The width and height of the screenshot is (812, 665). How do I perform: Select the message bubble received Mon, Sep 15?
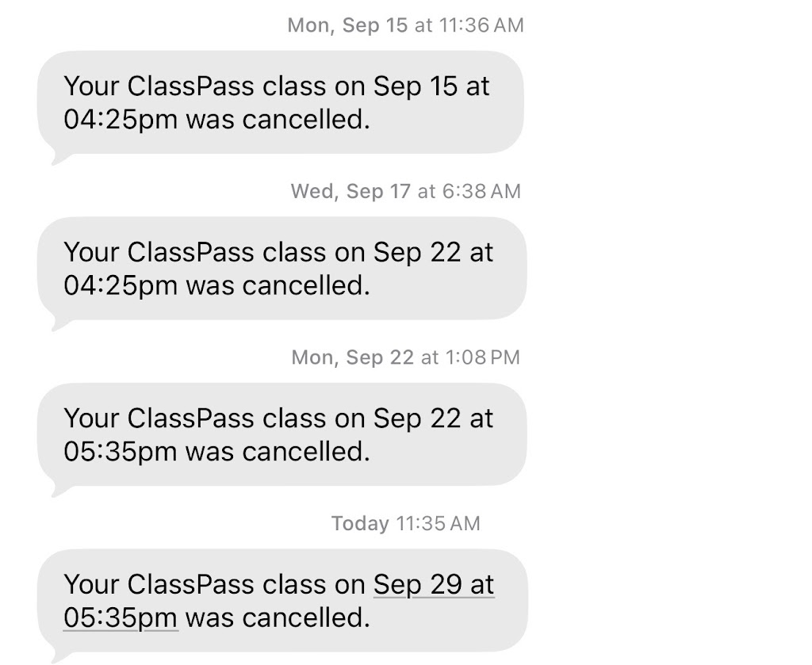pyautogui.click(x=281, y=103)
